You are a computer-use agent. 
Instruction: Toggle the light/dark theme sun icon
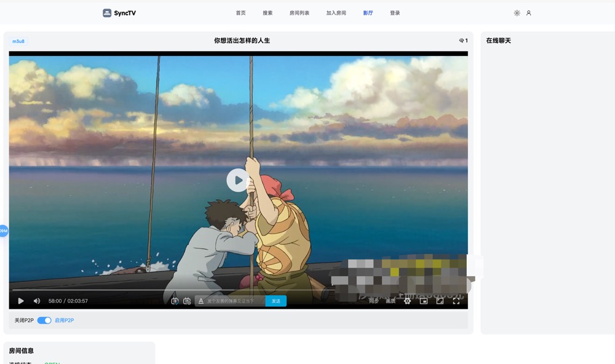click(517, 13)
